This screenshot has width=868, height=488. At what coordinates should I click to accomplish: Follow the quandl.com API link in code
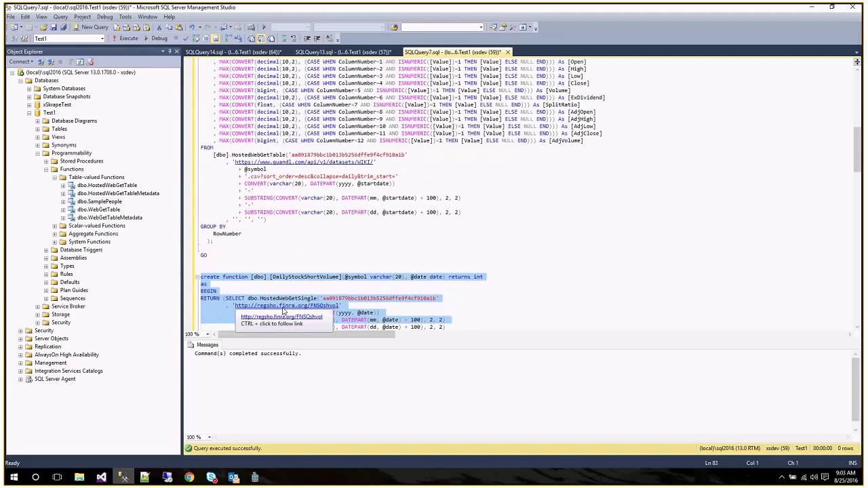click(x=304, y=162)
